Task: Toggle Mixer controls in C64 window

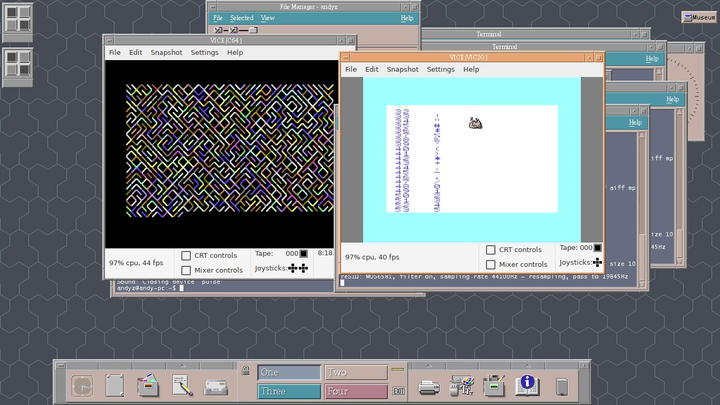Action: pos(186,270)
